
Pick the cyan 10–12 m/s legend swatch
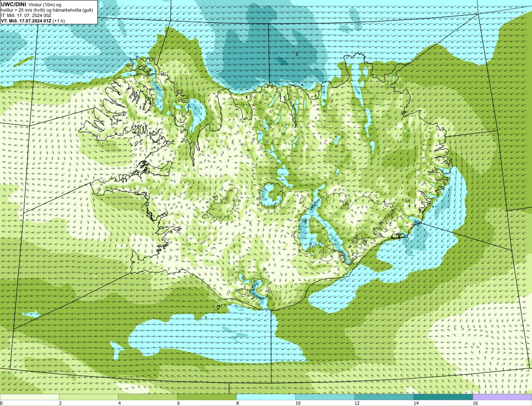click(325, 397)
